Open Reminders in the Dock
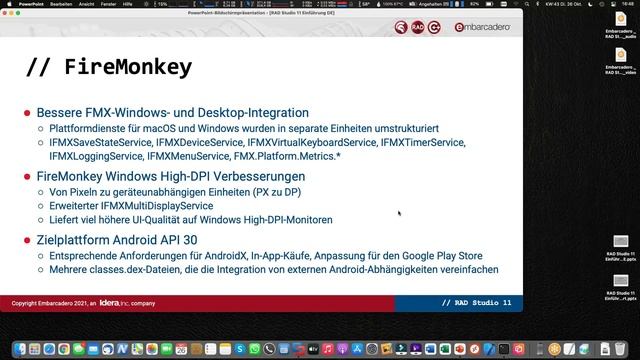This screenshot has width=640, height=360. (x=211, y=349)
